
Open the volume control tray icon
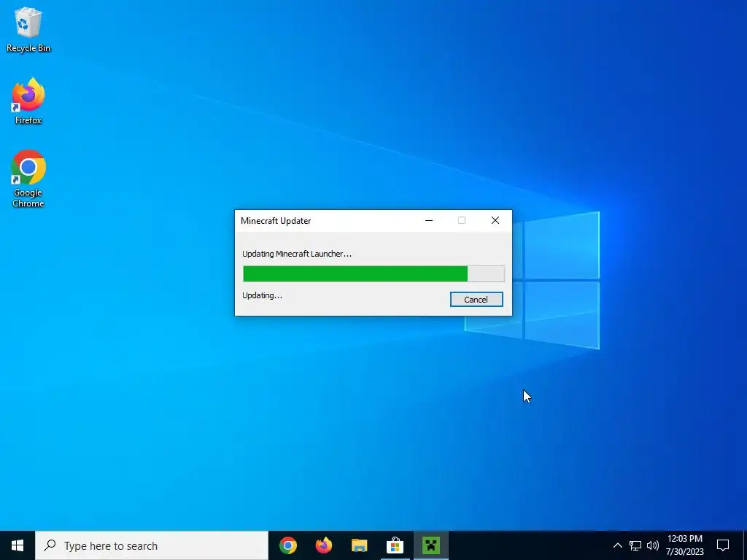pyautogui.click(x=653, y=545)
